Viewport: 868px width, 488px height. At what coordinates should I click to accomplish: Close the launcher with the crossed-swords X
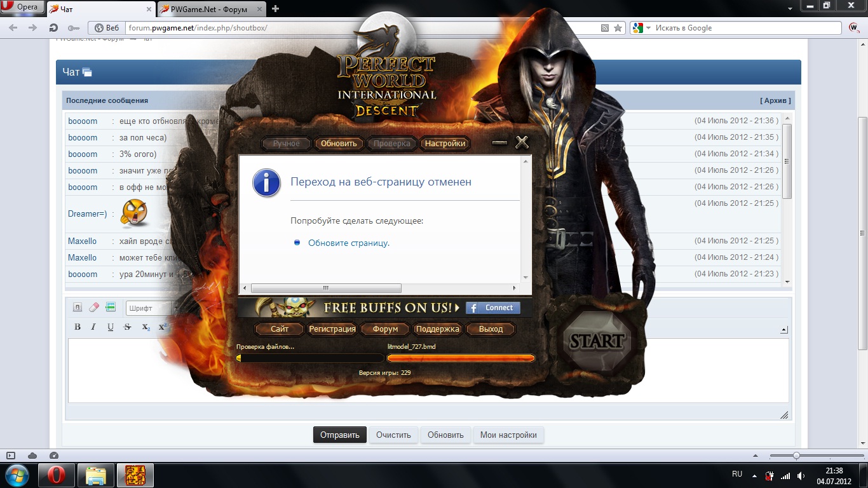click(x=522, y=142)
